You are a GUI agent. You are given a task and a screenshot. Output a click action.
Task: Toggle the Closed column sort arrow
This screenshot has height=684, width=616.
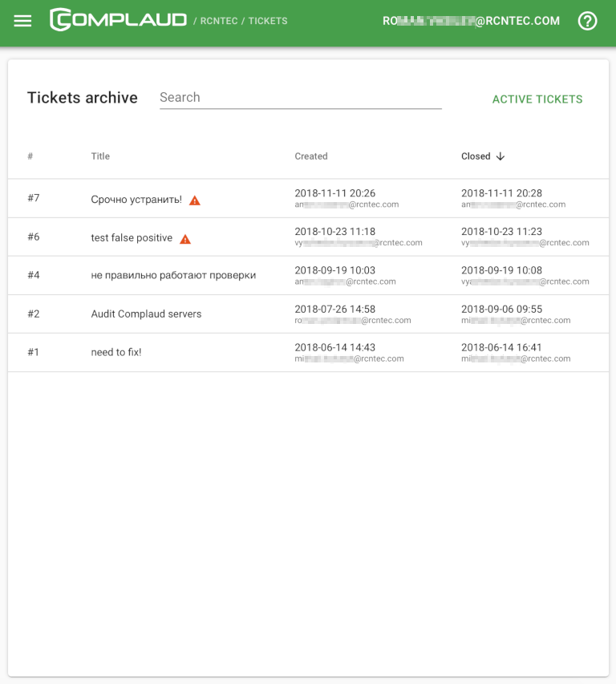(x=500, y=156)
